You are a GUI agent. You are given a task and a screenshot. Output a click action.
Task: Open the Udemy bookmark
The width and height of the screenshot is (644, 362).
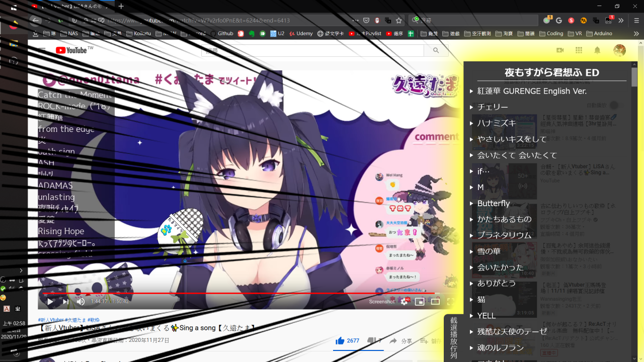(x=300, y=34)
